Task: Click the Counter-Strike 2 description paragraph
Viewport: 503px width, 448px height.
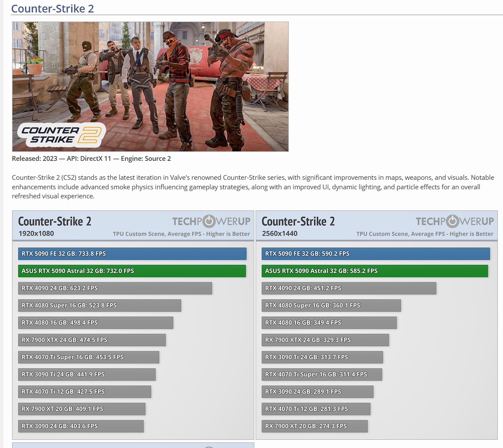Action: coord(253,187)
